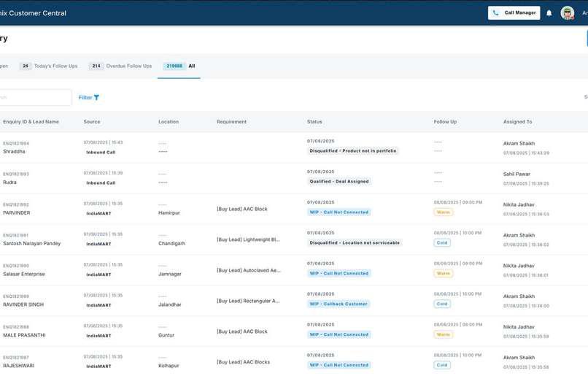
Task: Click Disqualified - Product not in portfolio badge
Action: tap(353, 151)
